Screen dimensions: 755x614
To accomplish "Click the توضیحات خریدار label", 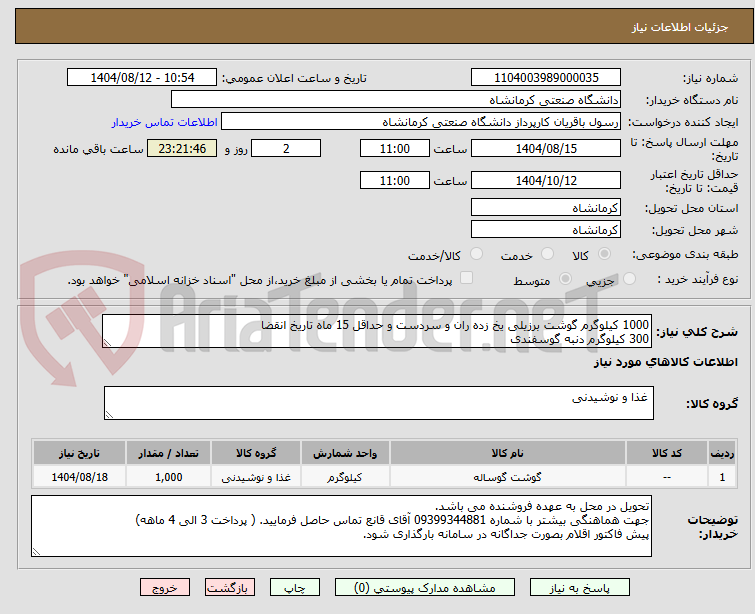I will tap(712, 527).
